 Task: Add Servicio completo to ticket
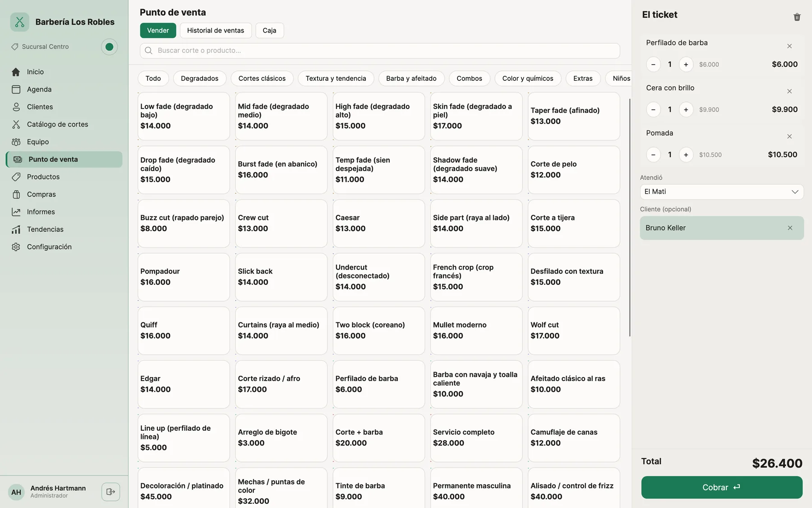point(476,438)
